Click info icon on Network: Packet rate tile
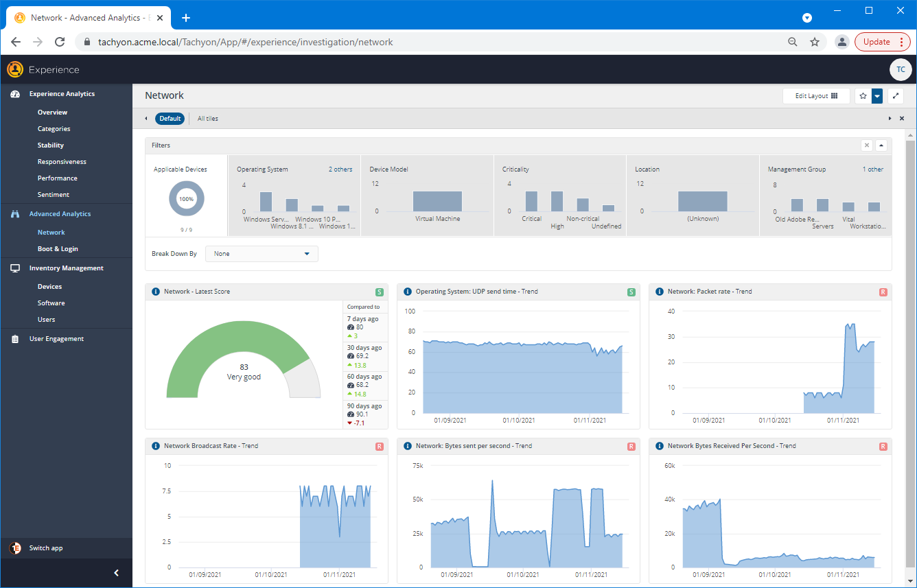This screenshot has width=917, height=588. (660, 292)
